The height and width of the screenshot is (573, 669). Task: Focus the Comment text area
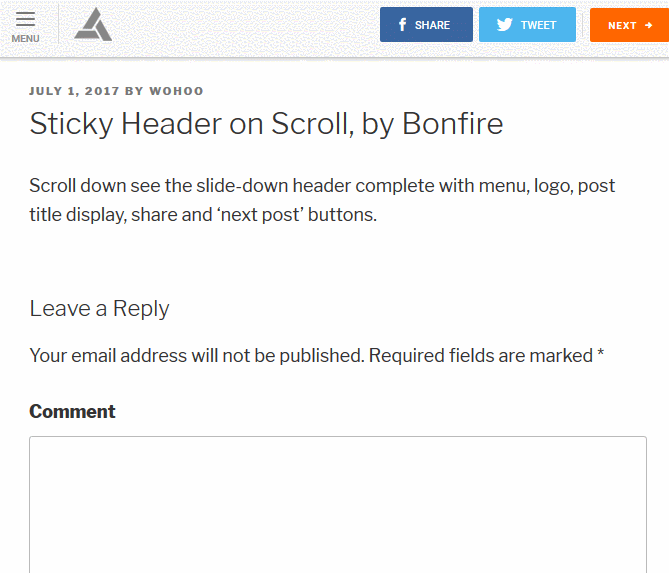(338, 504)
